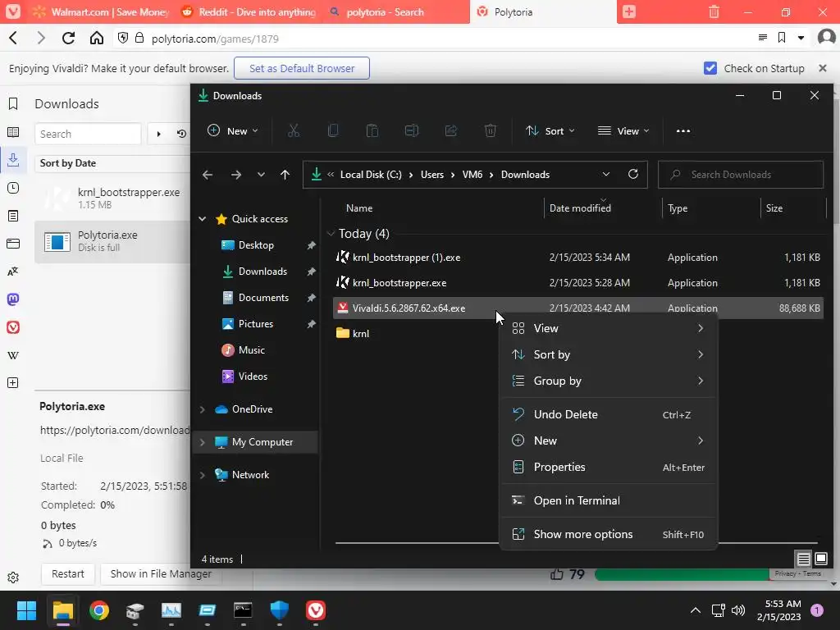Open the Group by submenu
Screen dimensions: 840x630
[608, 381]
